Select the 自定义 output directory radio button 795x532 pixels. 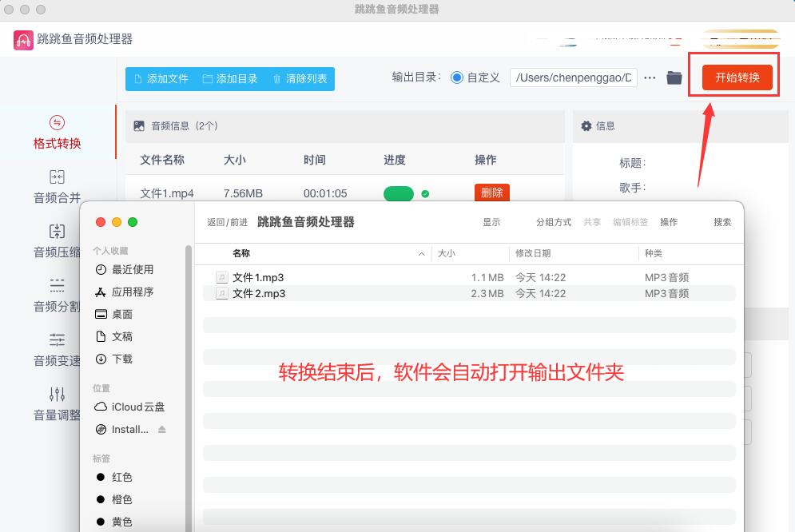457,77
